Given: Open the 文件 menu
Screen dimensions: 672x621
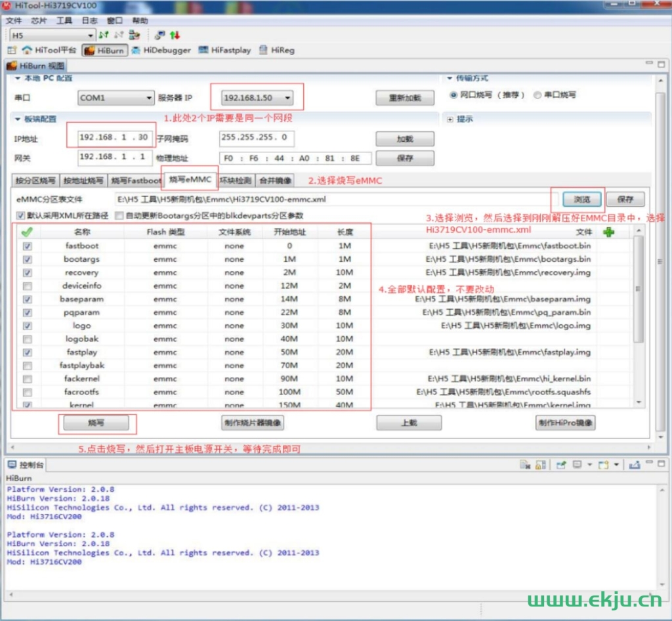Looking at the screenshot, I should [14, 20].
